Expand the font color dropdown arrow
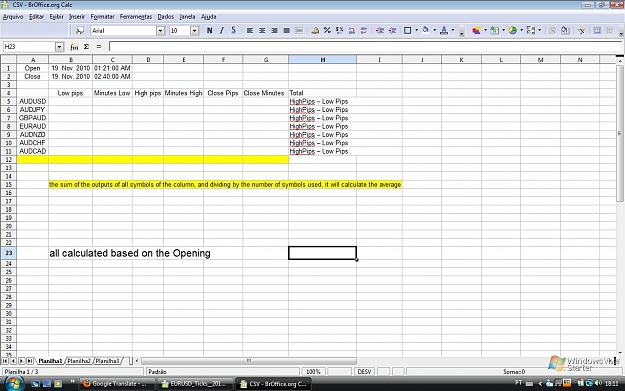This screenshot has height=391, width=625. tap(453, 30)
